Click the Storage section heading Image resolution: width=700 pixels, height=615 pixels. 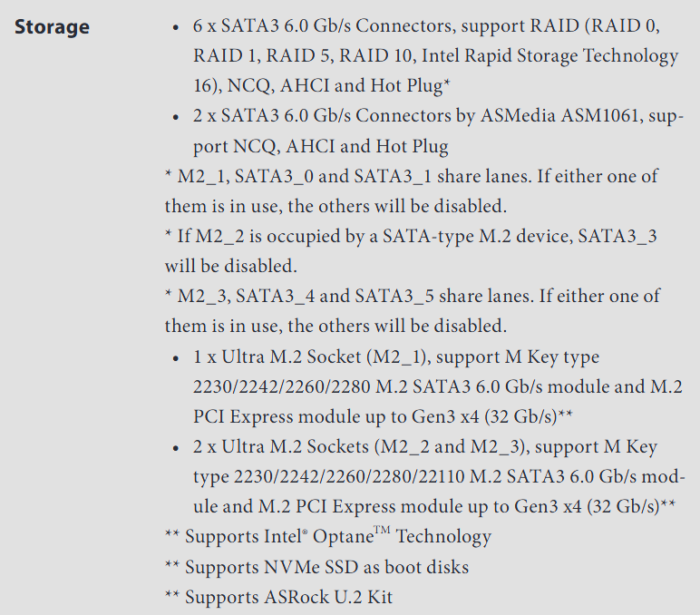point(52,27)
